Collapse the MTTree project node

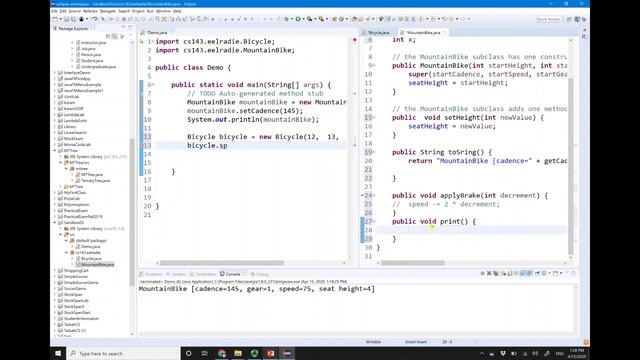[x=55, y=151]
